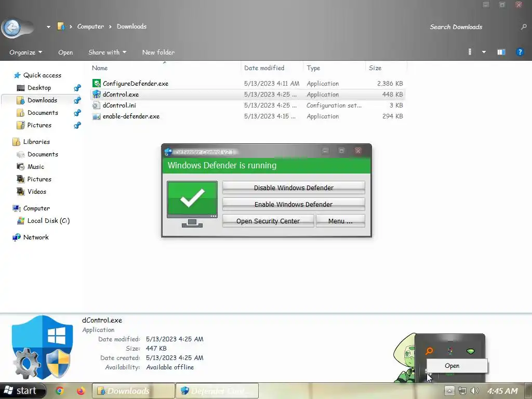Screen dimensions: 532x399
Task: Open Libraries in navigation pane
Action: [x=36, y=142]
